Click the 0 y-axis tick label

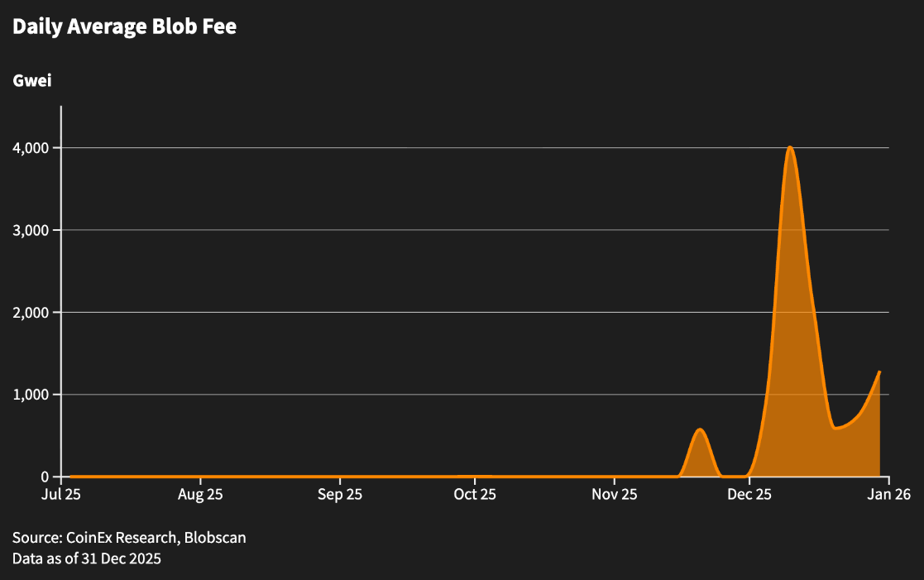[x=45, y=477]
